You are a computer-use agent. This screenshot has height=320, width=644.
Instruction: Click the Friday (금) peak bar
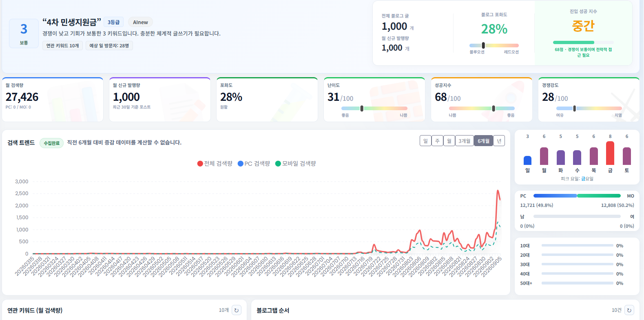(610, 153)
